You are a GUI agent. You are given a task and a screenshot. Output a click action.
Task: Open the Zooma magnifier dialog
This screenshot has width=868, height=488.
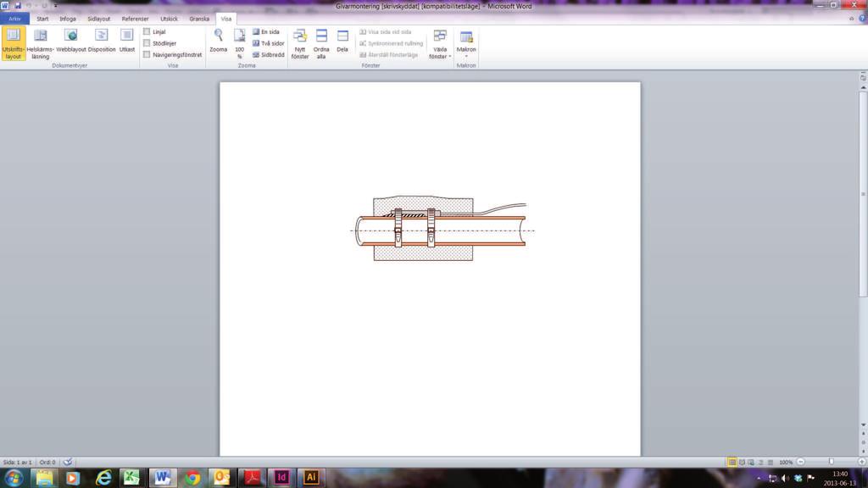pos(218,42)
